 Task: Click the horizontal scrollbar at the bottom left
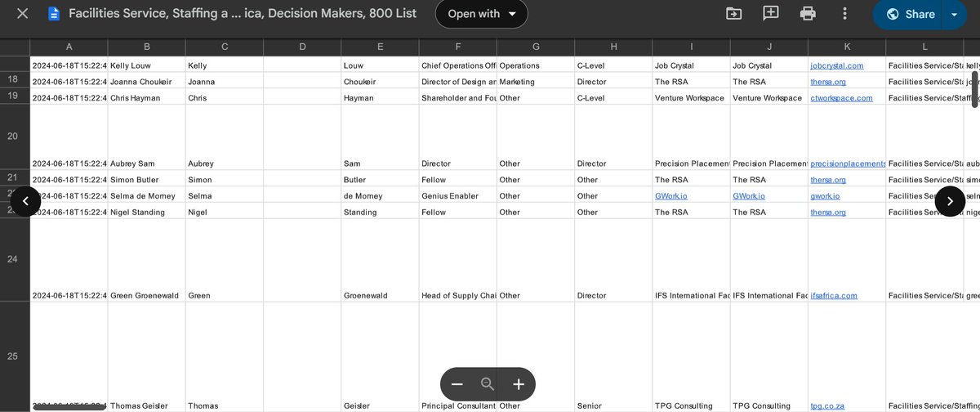pyautogui.click(x=68, y=406)
